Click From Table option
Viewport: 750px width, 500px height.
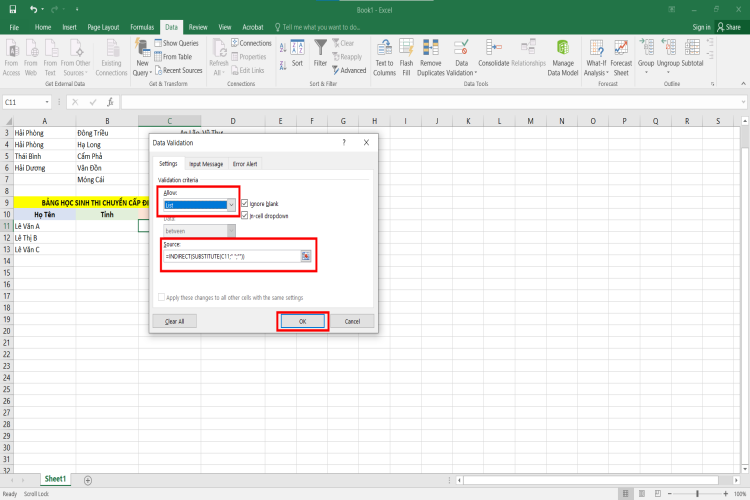tap(173, 56)
